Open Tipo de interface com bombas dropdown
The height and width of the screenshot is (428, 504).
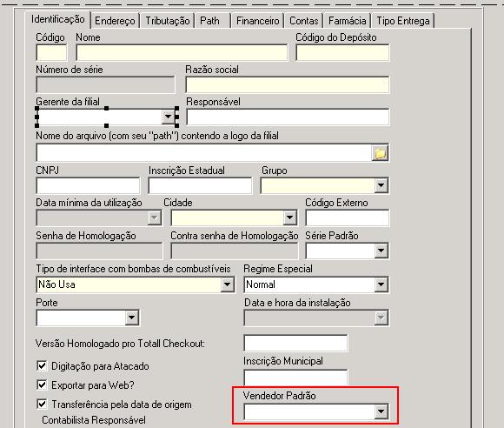pyautogui.click(x=228, y=284)
